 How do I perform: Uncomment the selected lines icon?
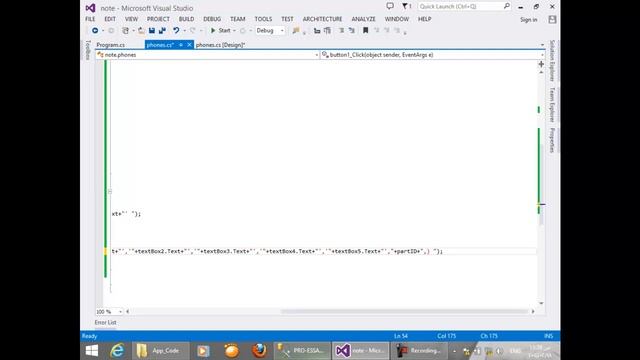coord(351,31)
